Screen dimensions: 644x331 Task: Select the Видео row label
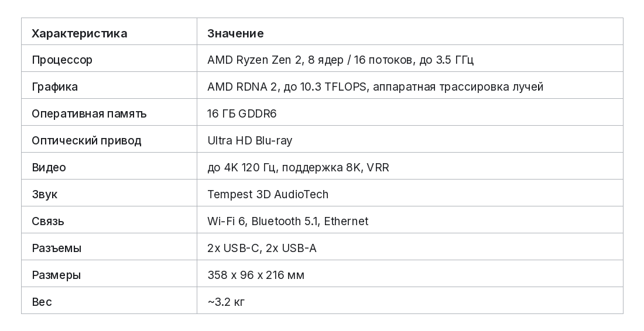(x=49, y=167)
